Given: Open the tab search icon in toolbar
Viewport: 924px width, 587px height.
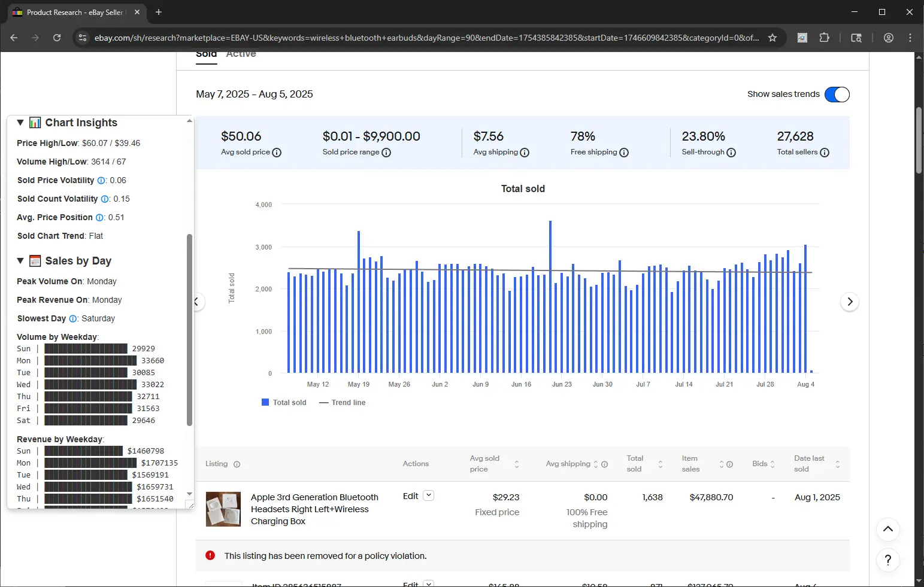Looking at the screenshot, I should pyautogui.click(x=856, y=38).
